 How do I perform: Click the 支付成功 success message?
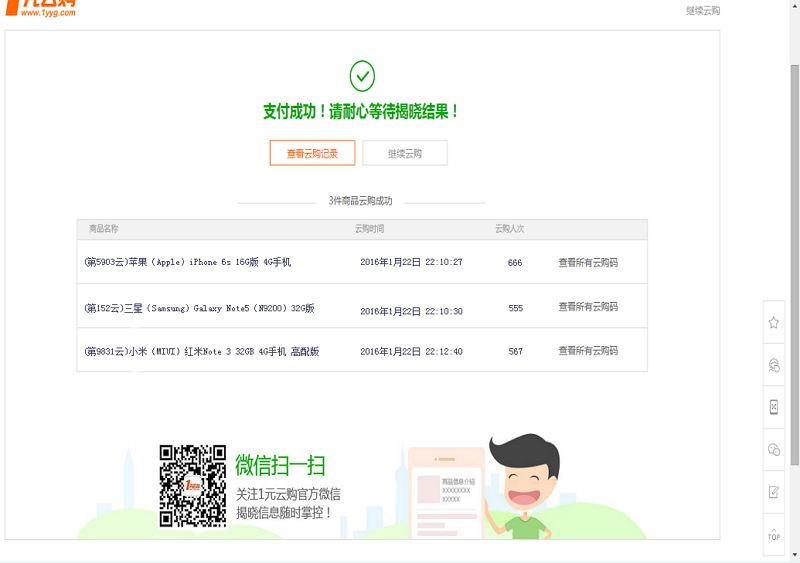361,111
